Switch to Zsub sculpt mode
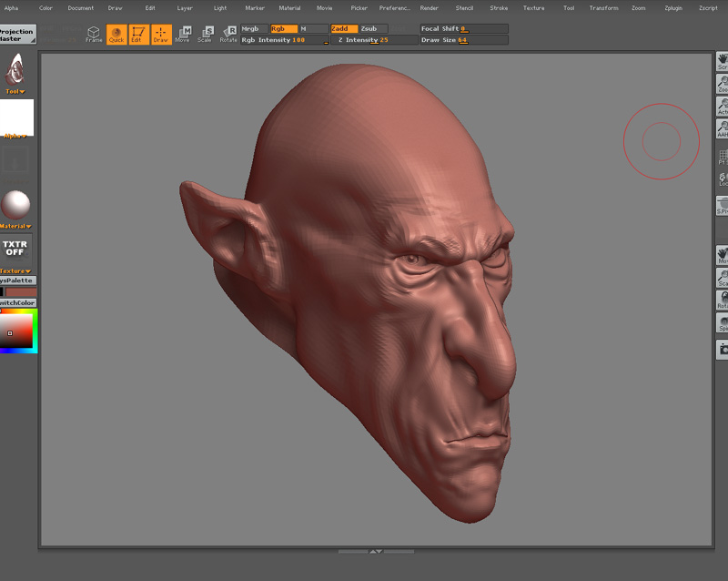 pyautogui.click(x=373, y=29)
